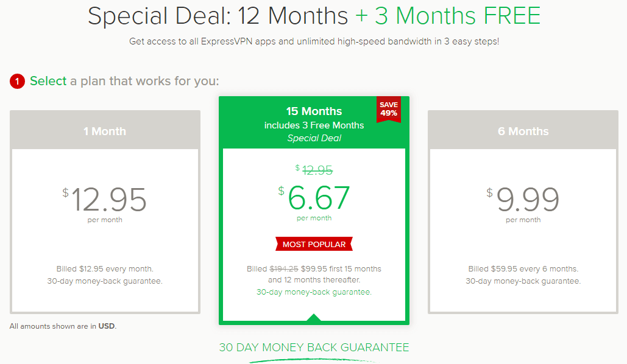Click the green 'Select' word in step heading
The width and height of the screenshot is (627, 364).
coord(48,81)
